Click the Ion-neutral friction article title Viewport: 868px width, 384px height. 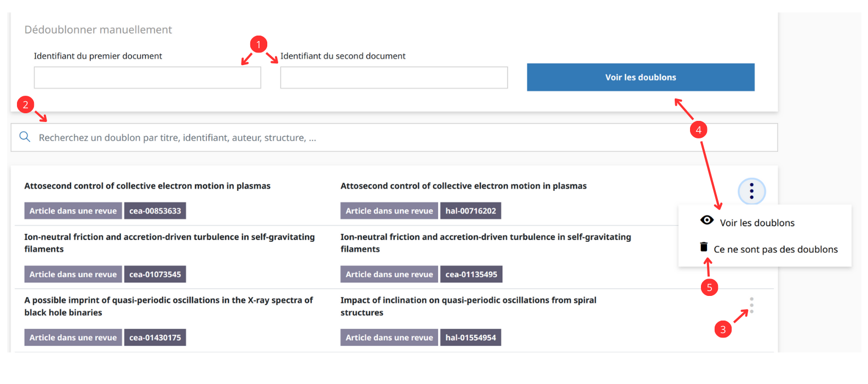169,237
